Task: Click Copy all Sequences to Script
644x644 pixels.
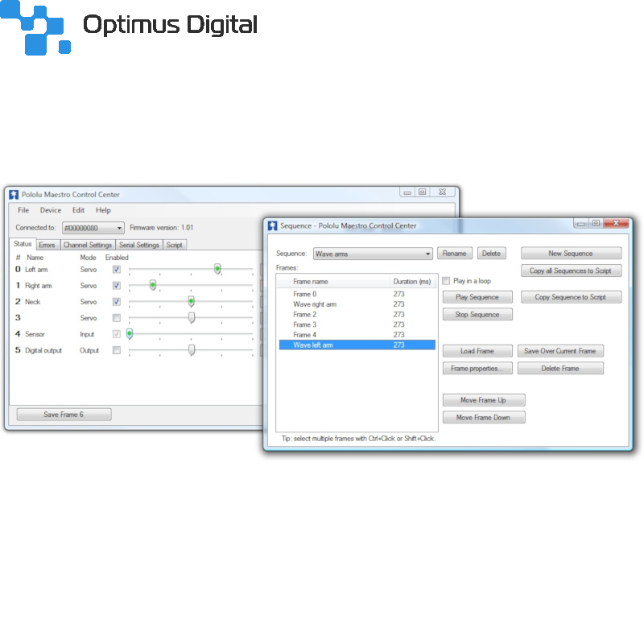Action: (x=571, y=270)
